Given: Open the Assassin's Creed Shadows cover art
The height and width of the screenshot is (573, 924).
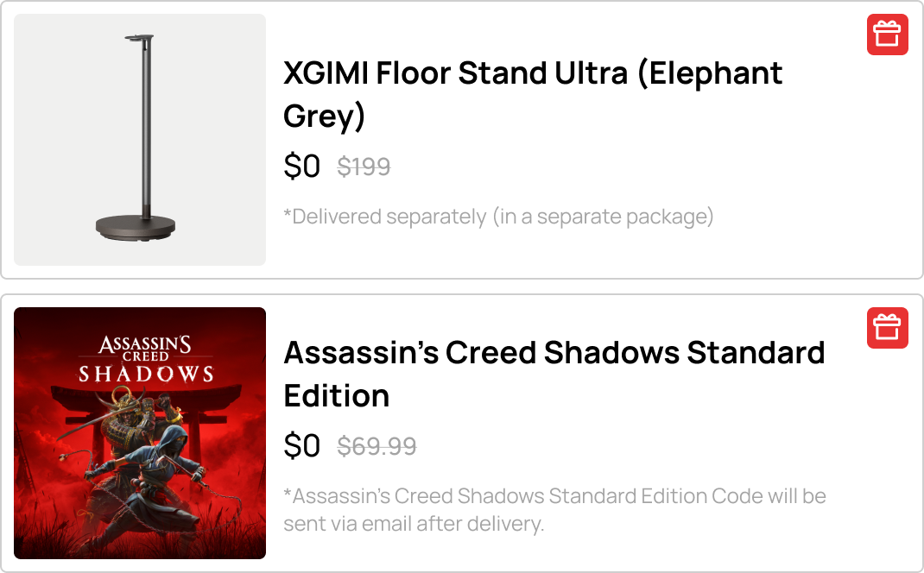Looking at the screenshot, I should [140, 433].
